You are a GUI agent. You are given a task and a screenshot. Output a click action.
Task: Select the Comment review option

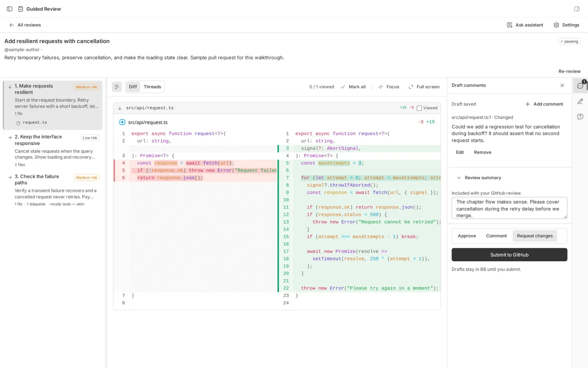point(496,236)
